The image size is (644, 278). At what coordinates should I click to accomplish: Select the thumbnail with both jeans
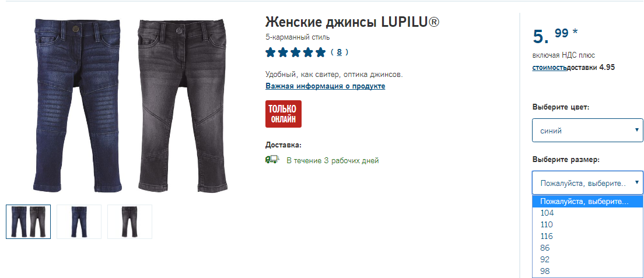pos(29,221)
